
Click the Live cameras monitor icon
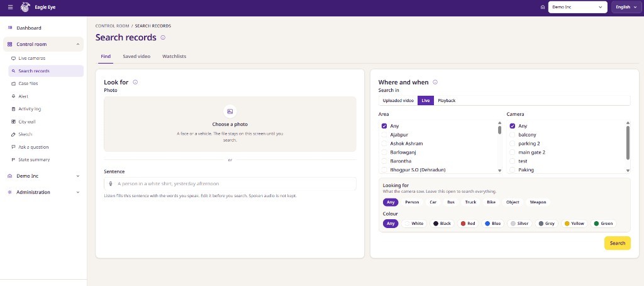click(x=14, y=59)
